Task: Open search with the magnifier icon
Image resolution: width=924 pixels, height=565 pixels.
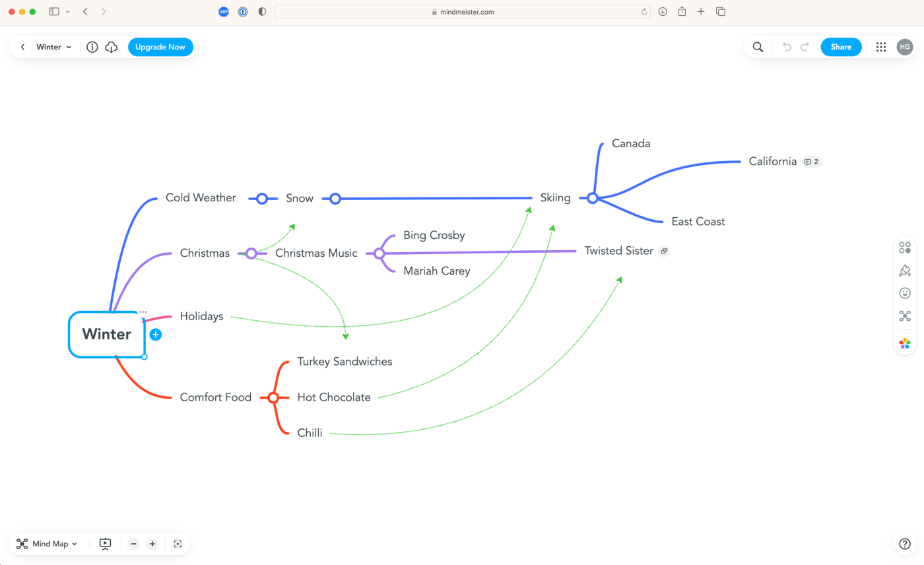Action: pos(758,47)
